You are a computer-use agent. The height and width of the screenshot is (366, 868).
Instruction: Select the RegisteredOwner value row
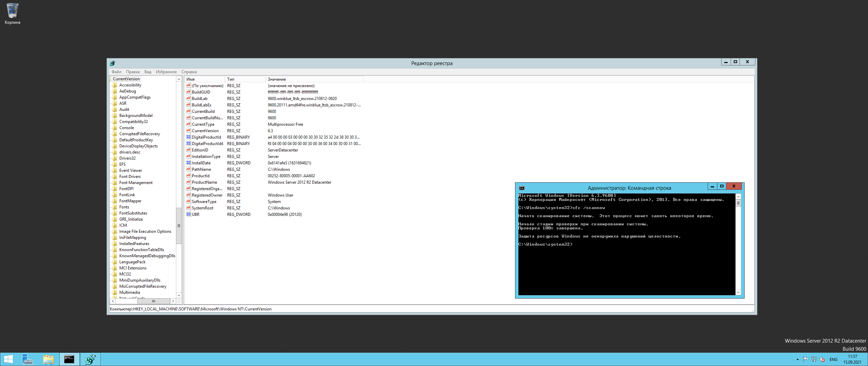(x=274, y=195)
